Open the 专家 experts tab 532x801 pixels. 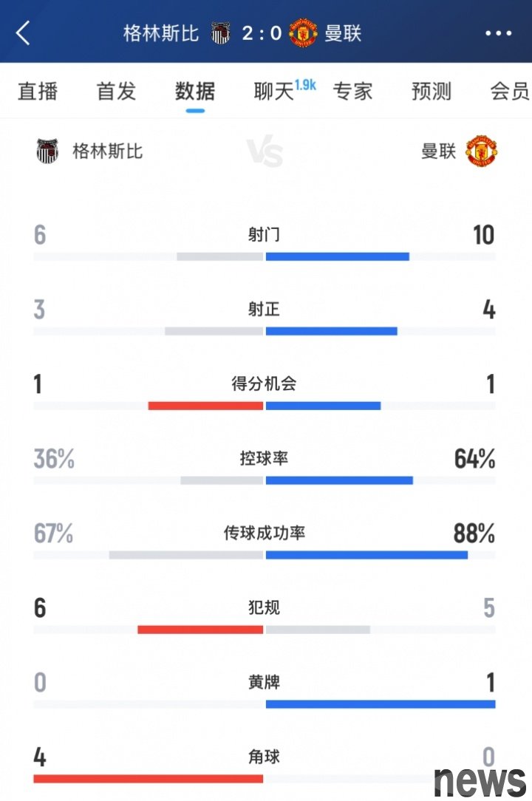point(352,92)
